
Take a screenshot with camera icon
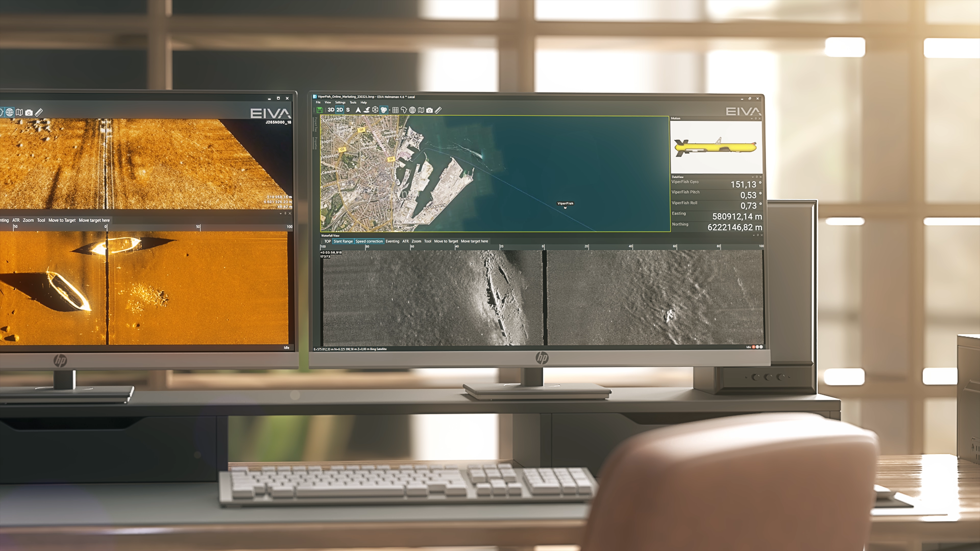tap(430, 110)
